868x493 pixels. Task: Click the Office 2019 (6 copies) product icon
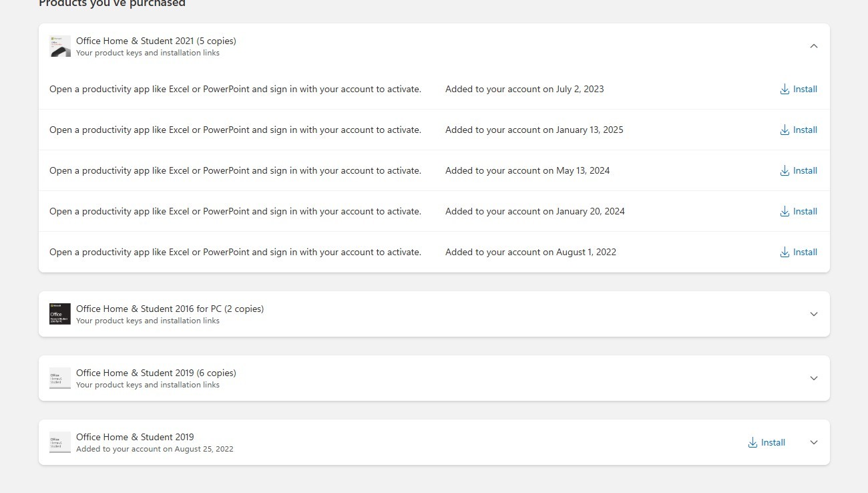click(x=60, y=378)
